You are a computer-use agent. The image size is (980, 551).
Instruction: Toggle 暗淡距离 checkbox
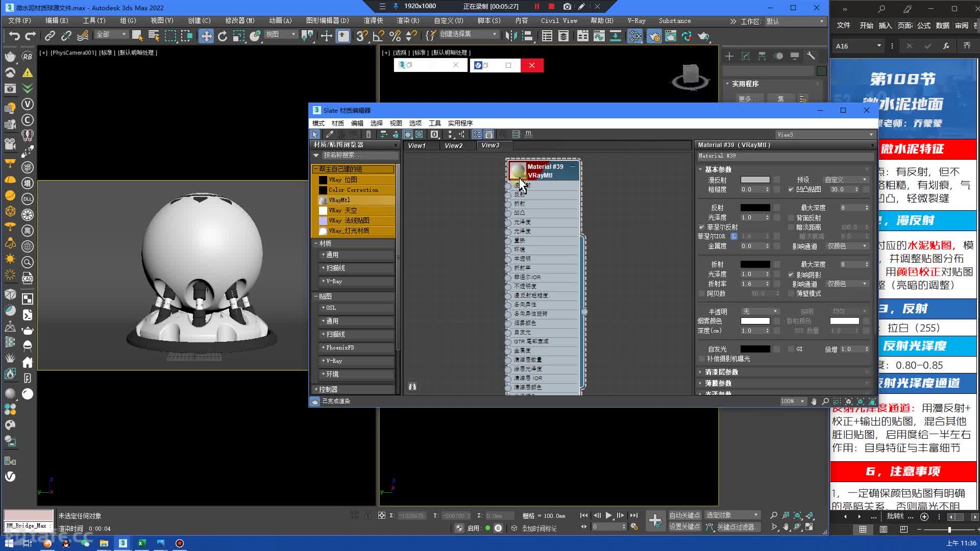(791, 227)
